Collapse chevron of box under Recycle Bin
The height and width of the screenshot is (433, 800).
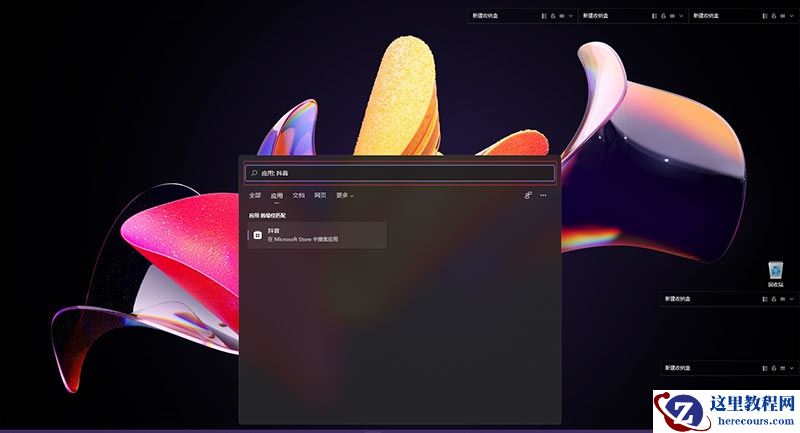[x=791, y=299]
